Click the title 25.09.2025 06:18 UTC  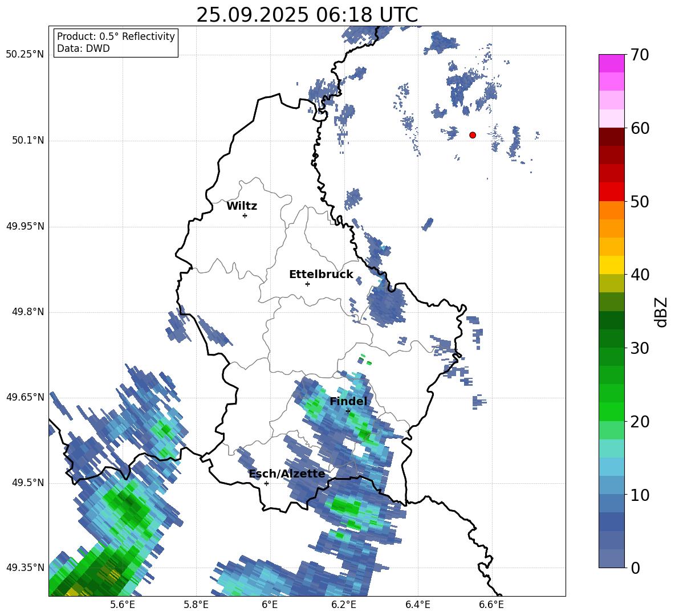coord(307,15)
